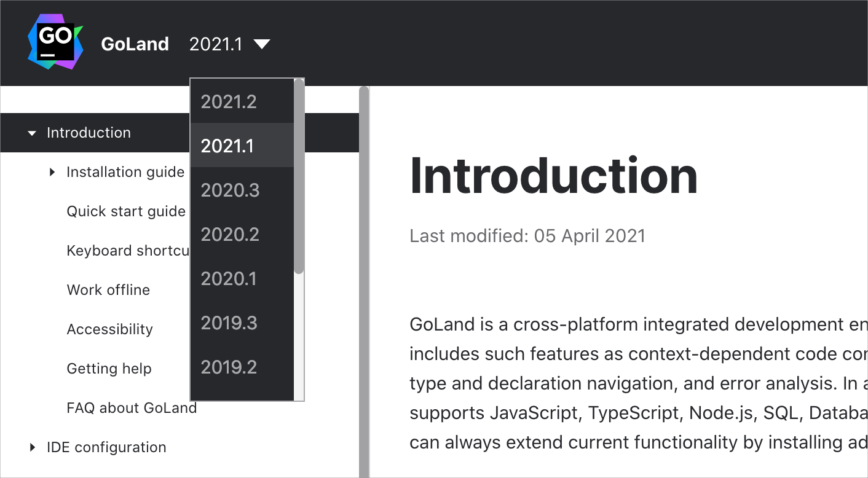Navigate to the Getting help page
Screen dimensions: 868x478
109,369
